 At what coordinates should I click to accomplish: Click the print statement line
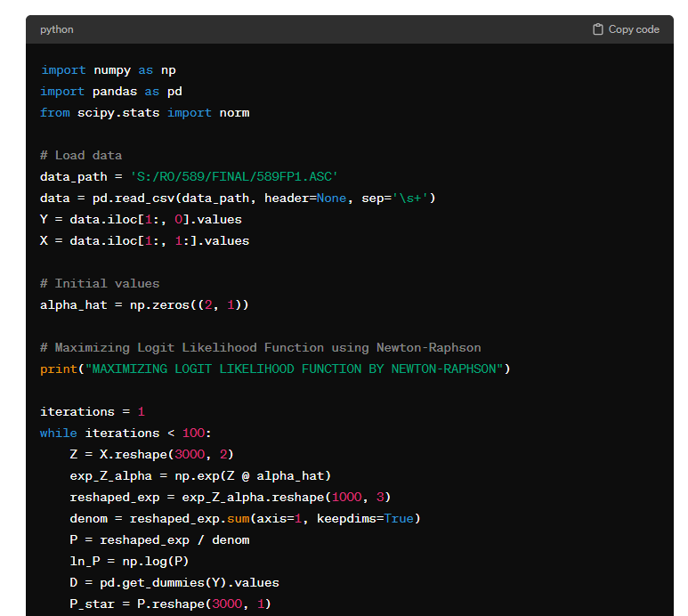click(275, 369)
